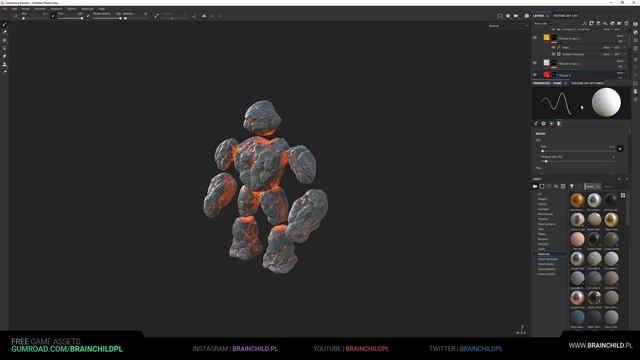Select the Polygon Fill tool
This screenshot has width=640, height=360.
click(4, 48)
